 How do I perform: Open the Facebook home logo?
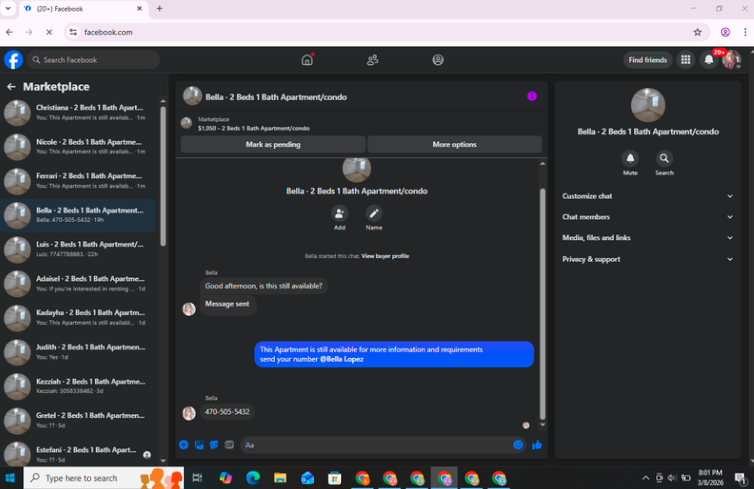point(13,60)
